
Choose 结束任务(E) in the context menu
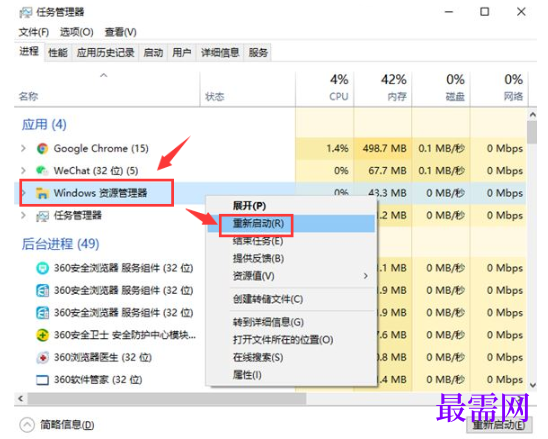click(x=291, y=241)
